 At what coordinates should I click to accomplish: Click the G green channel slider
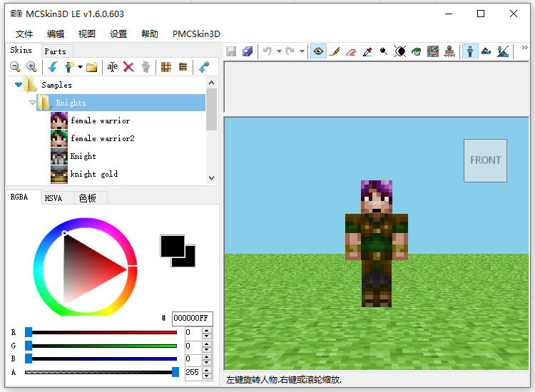pos(102,346)
